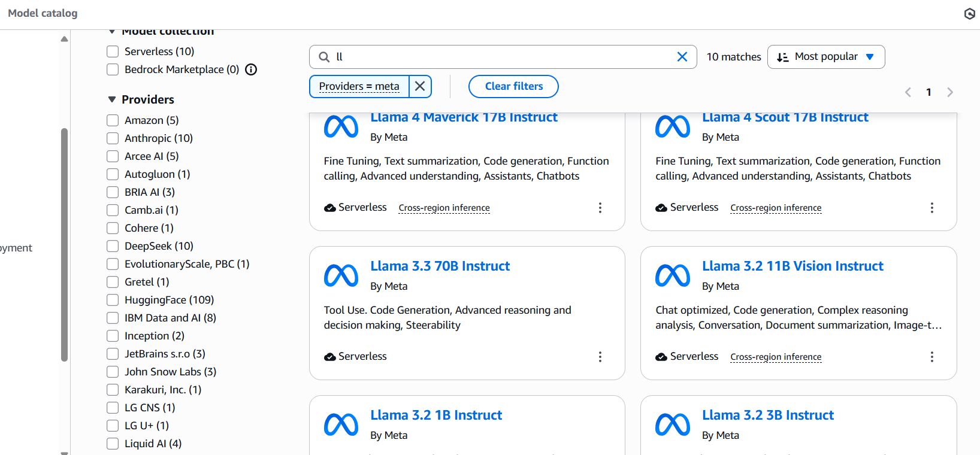The image size is (980, 455).
Task: Open options menu for Llama 4 Maverick card
Action: 600,208
